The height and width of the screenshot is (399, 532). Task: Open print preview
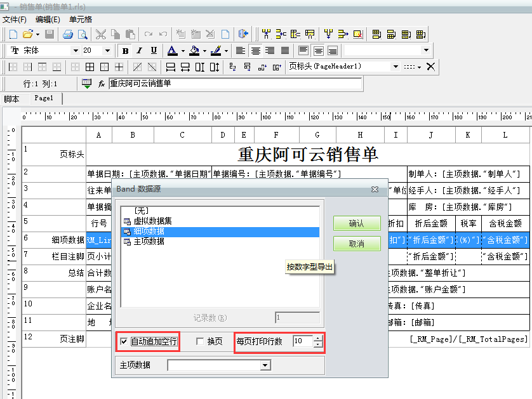coord(83,34)
